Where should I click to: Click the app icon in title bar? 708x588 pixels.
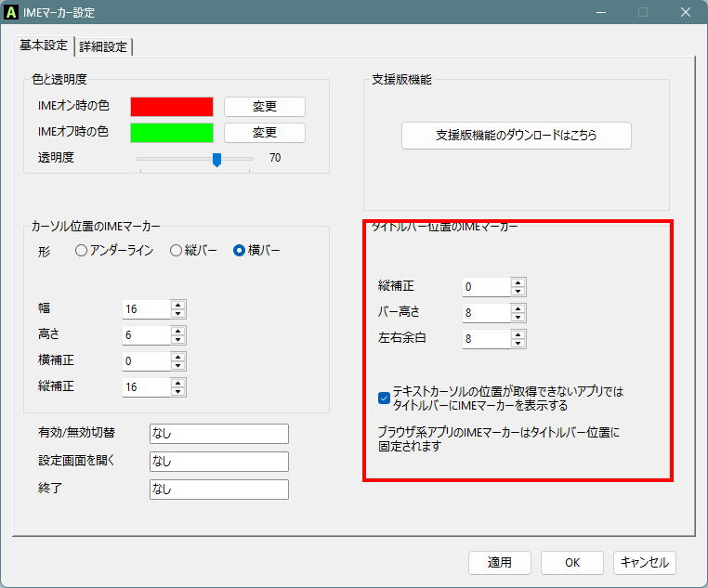pyautogui.click(x=11, y=12)
